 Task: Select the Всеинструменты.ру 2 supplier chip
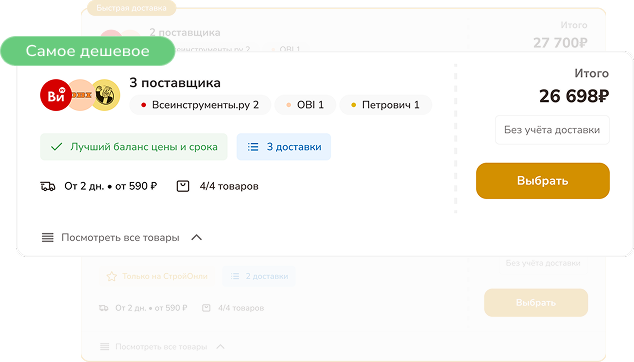pyautogui.click(x=200, y=105)
